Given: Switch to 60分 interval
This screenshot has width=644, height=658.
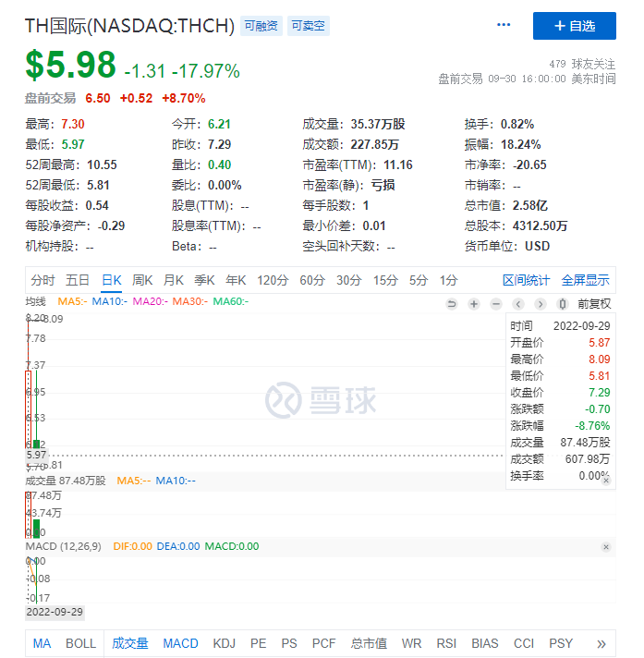Looking at the screenshot, I should [x=312, y=280].
